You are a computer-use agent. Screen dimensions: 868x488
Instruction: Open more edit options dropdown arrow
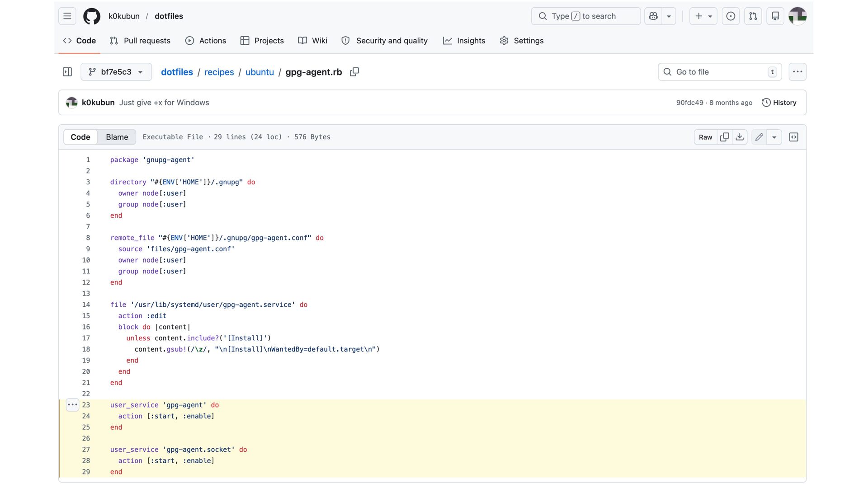[x=774, y=137]
